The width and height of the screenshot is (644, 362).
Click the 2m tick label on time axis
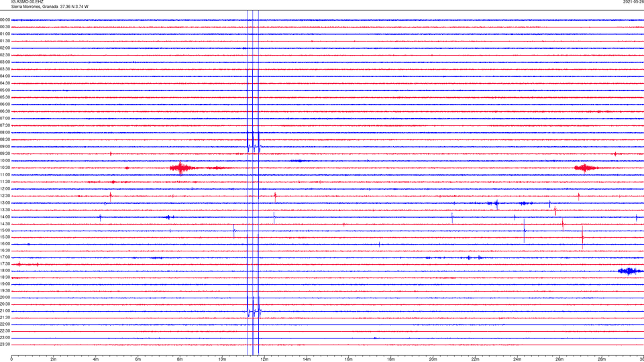(x=54, y=359)
